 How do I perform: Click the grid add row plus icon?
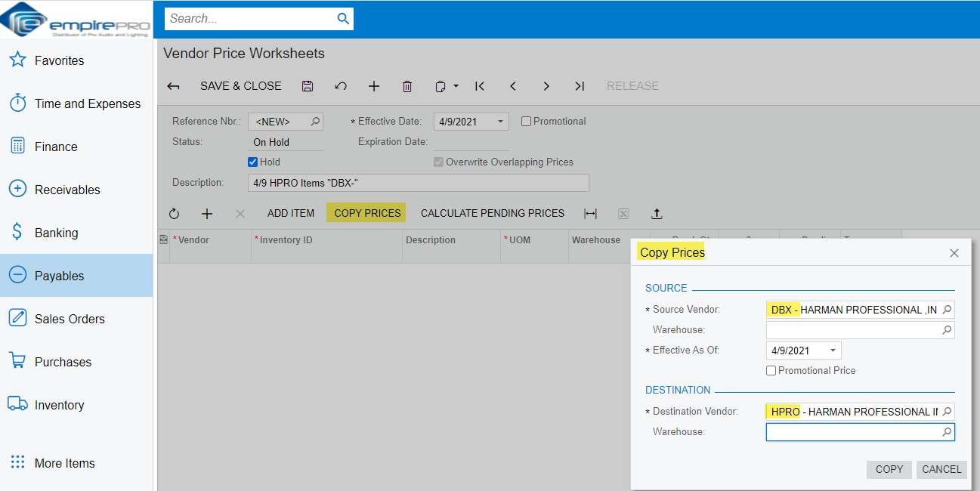click(x=207, y=214)
